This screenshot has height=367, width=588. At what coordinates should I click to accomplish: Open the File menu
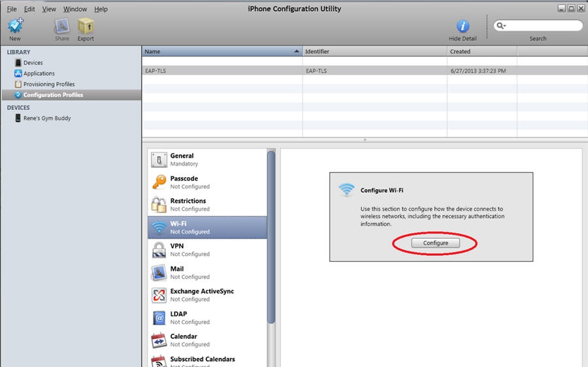(12, 9)
